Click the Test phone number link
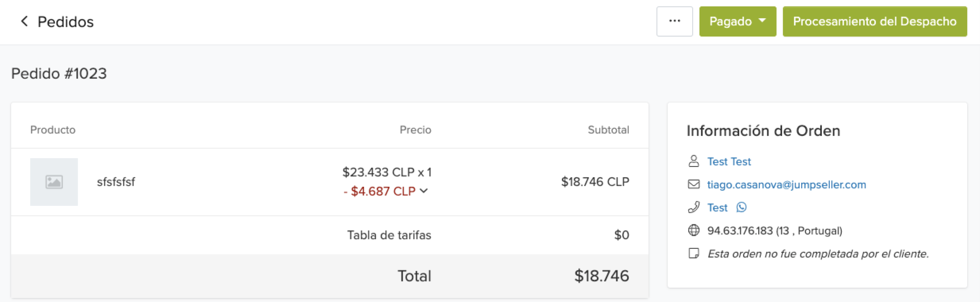980x302 pixels. pos(717,208)
